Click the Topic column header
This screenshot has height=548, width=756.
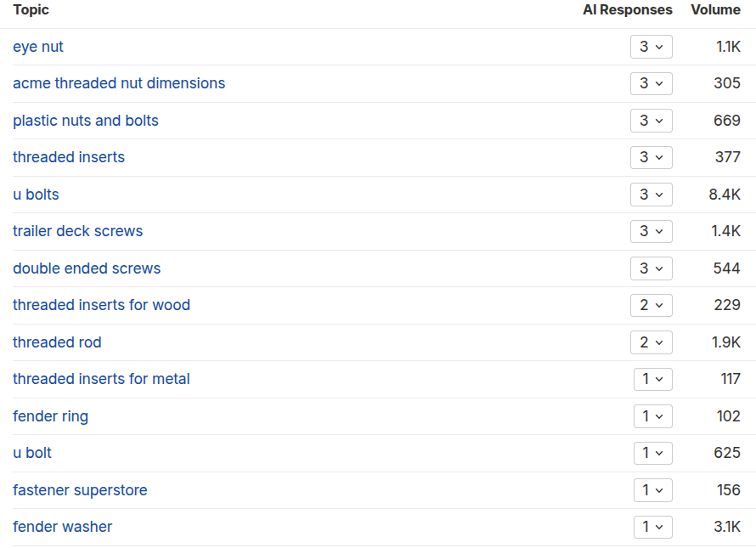pos(31,10)
